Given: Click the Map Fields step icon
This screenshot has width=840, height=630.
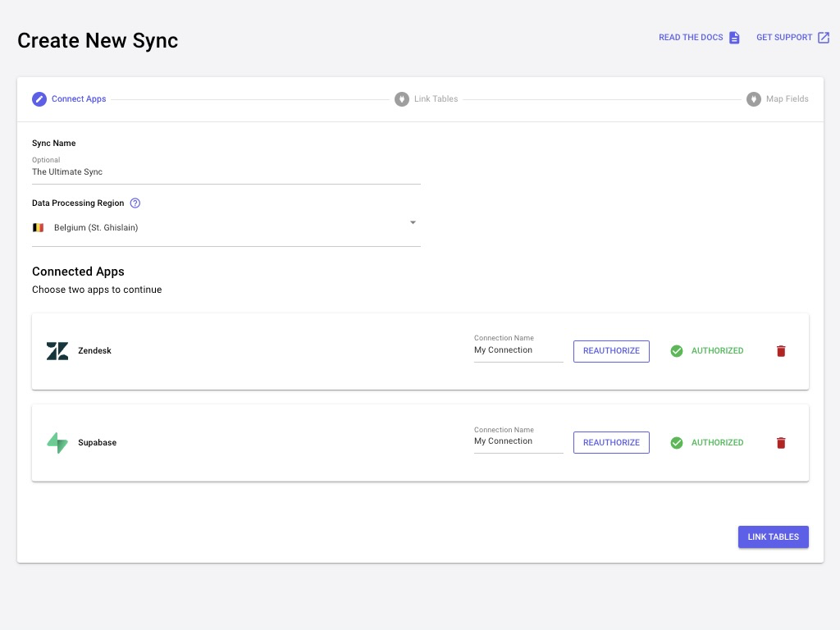Looking at the screenshot, I should pyautogui.click(x=753, y=99).
